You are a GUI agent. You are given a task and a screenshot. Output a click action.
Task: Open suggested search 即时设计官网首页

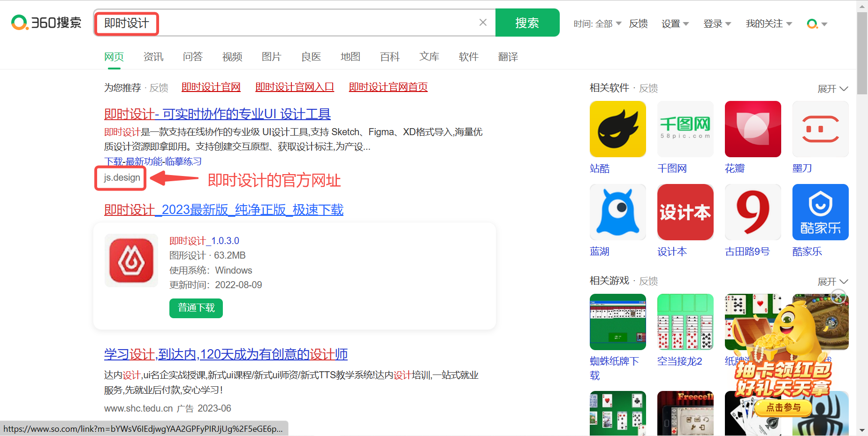[388, 87]
